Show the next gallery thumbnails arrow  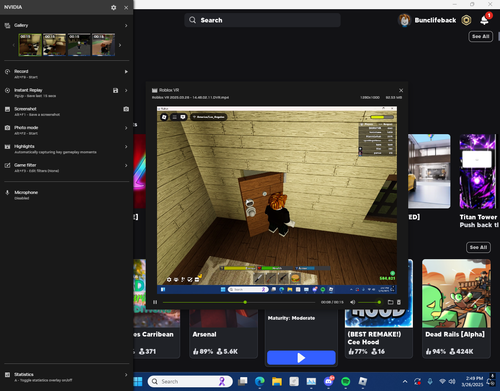click(120, 45)
